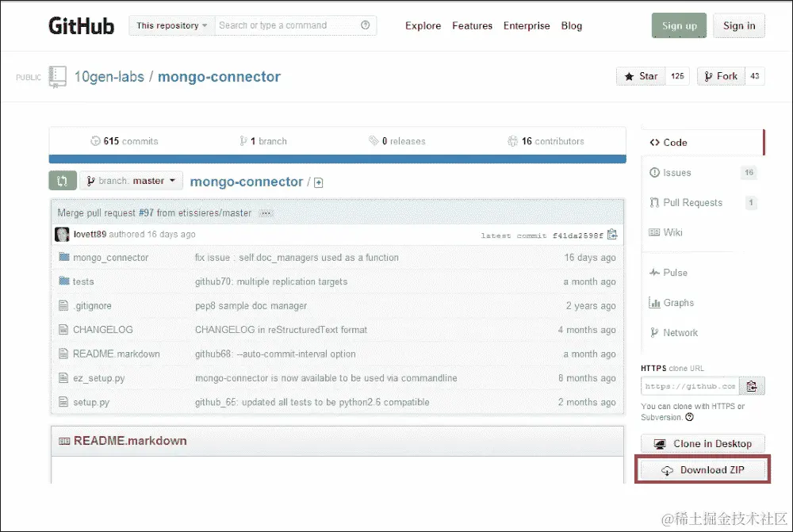This screenshot has height=532, width=793.
Task: View the 1 branch list
Action: point(263,141)
